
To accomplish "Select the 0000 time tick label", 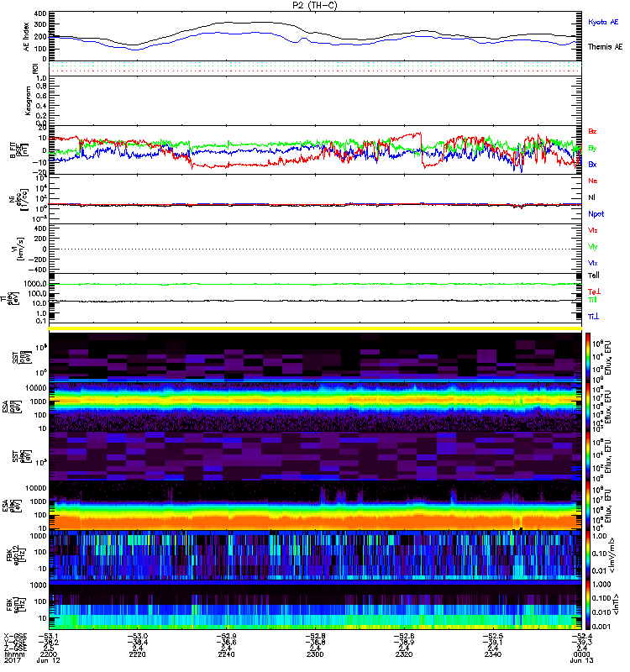I will 581,654.
